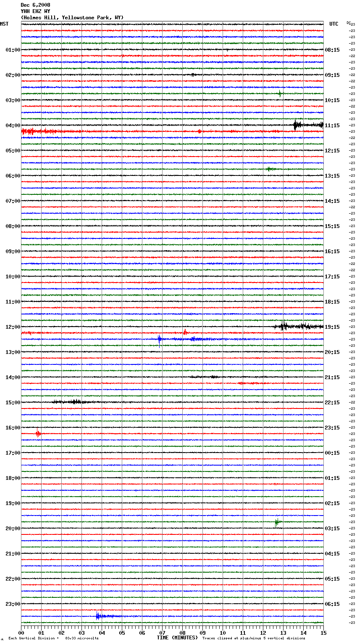Click the small red spike below the 12:00 trace
Screen dimensions: 357x644
click(185, 332)
